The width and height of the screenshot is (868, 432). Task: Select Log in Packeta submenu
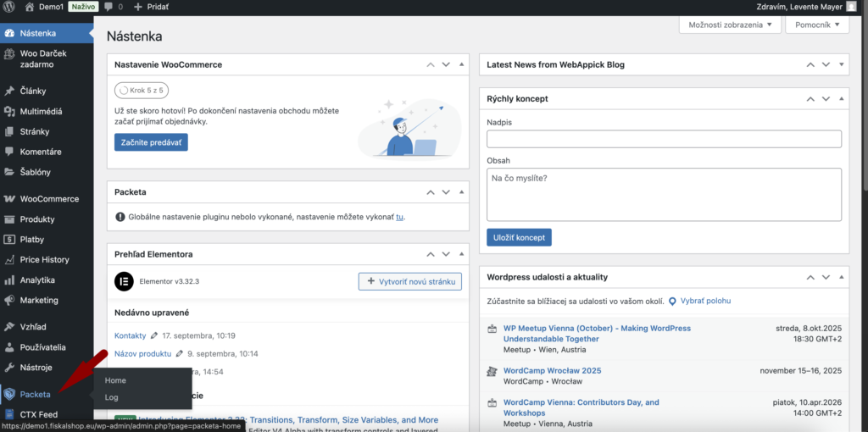coord(111,397)
